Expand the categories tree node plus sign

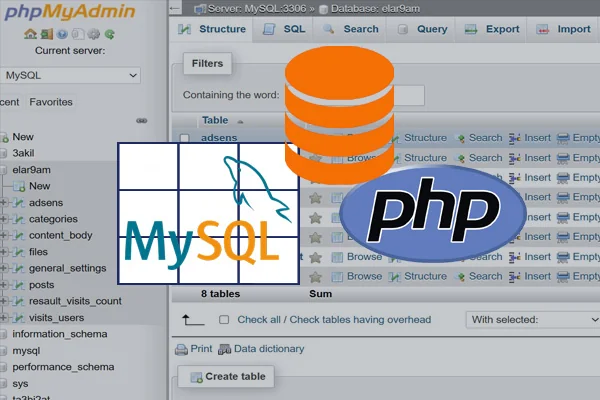[x=3, y=219]
